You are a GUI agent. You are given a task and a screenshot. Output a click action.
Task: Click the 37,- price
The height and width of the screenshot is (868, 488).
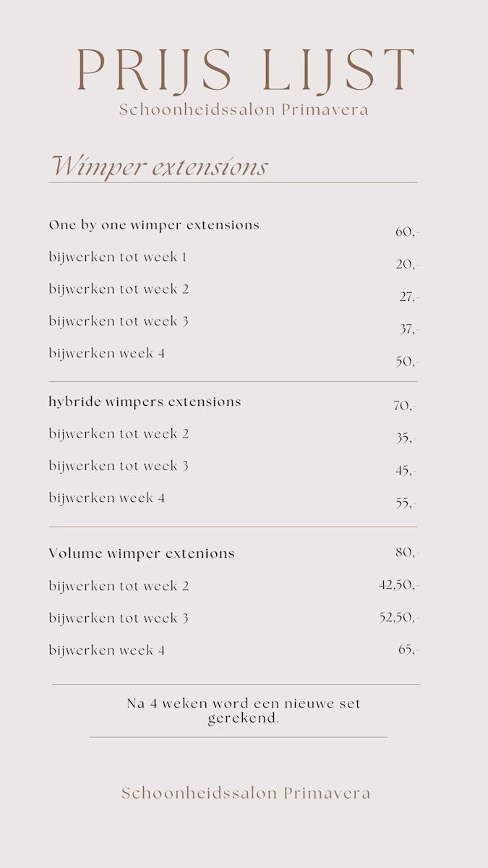(409, 329)
